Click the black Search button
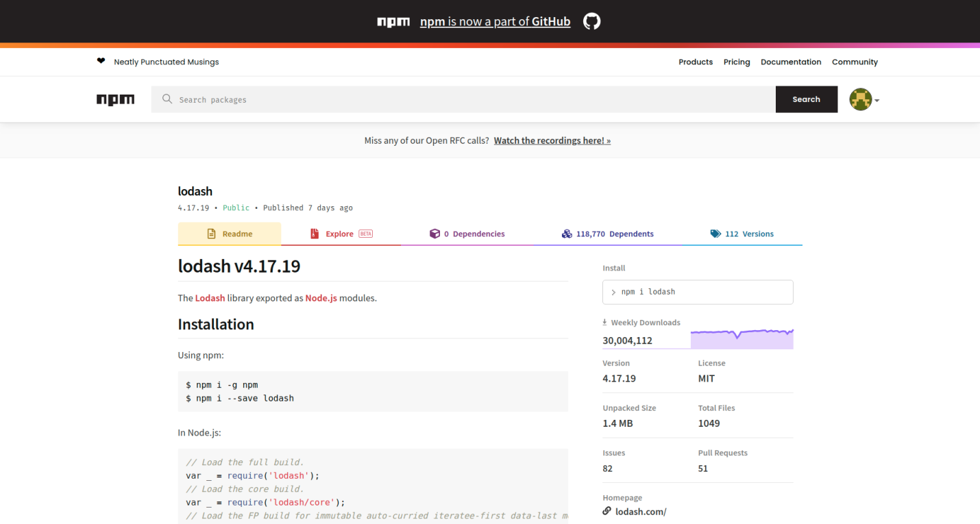The height and width of the screenshot is (524, 980). [807, 99]
